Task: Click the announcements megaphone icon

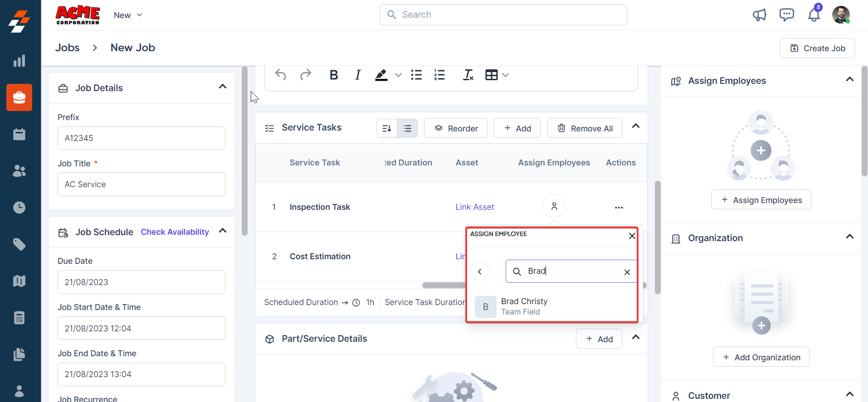Action: 759,15
